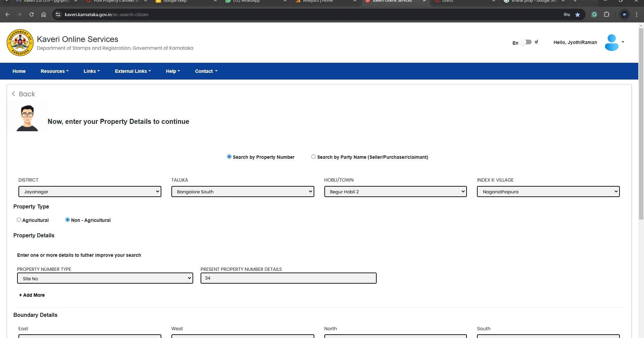Click + Add More property number

(x=32, y=295)
